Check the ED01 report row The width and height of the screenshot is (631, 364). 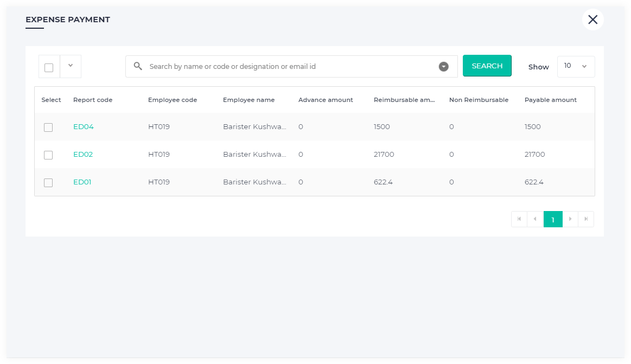point(48,183)
